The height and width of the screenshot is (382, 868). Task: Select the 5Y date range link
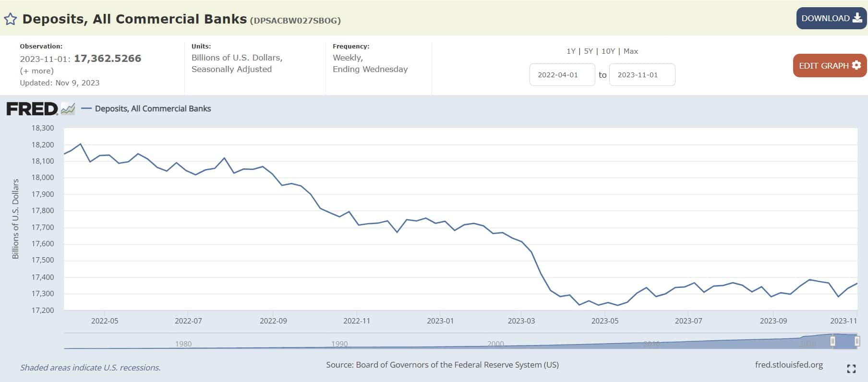tap(588, 51)
